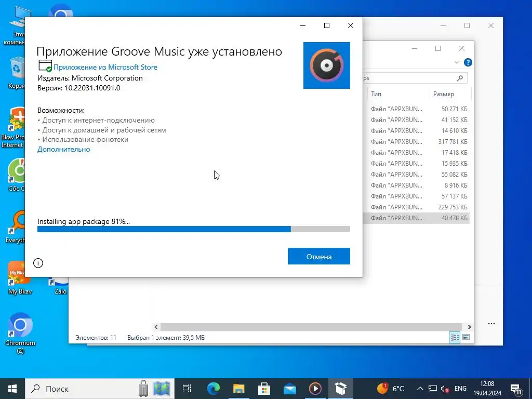This screenshot has width=532, height=399.
Task: Open the Recycle Bin desktop icon
Action: (17, 73)
